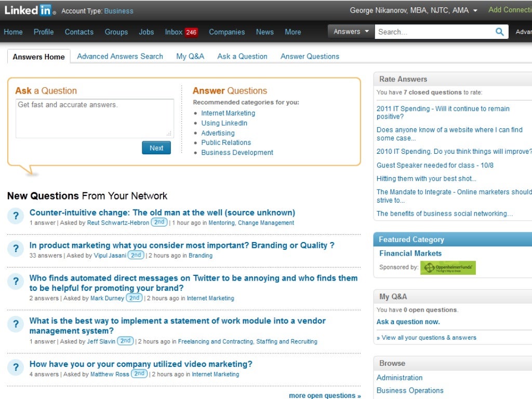This screenshot has height=399, width=532.
Task: Click View all your questions & answers
Action: [429, 338]
